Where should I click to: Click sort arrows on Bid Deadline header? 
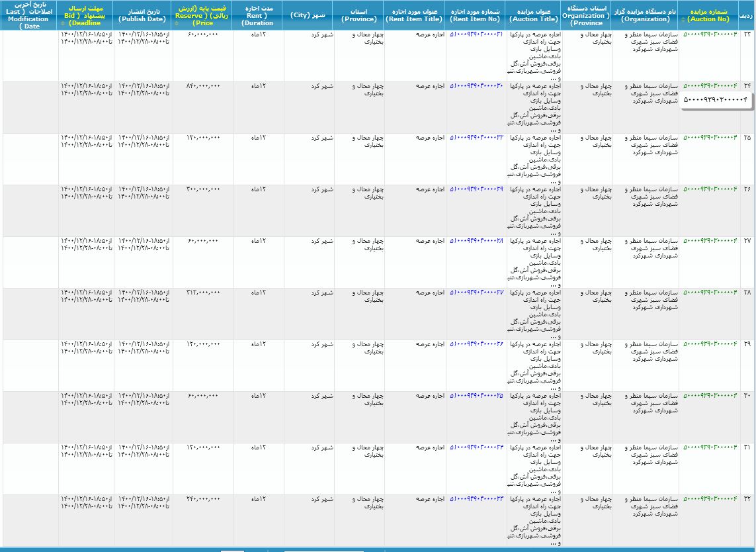(63, 23)
